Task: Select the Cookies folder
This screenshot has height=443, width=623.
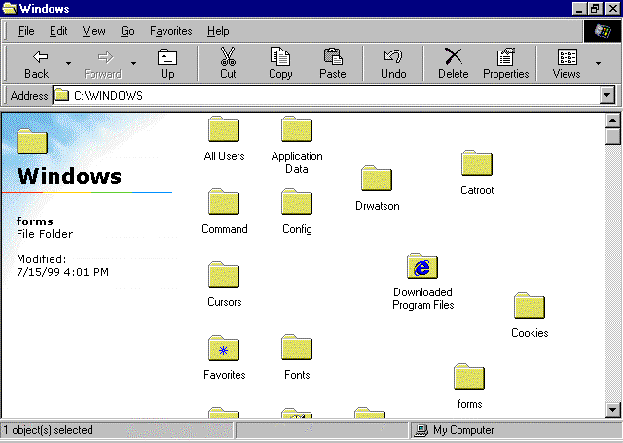Action: pos(529,306)
